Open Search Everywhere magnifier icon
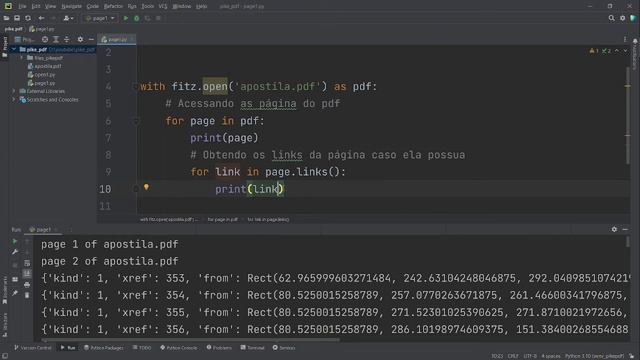The height and width of the screenshot is (360, 640). pos(611,18)
